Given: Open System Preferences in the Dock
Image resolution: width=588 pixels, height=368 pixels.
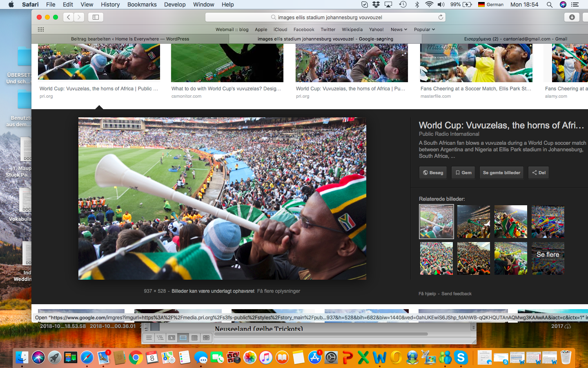Looking at the screenshot, I should pos(331,358).
